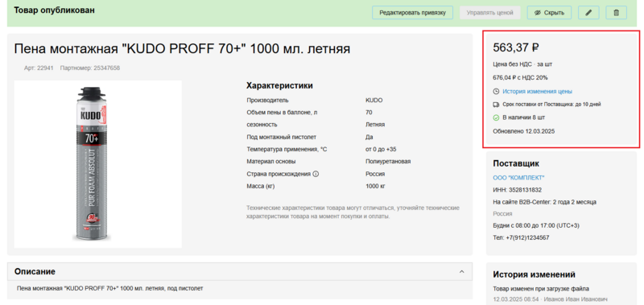Click the article number Арт: 22941

pos(39,68)
